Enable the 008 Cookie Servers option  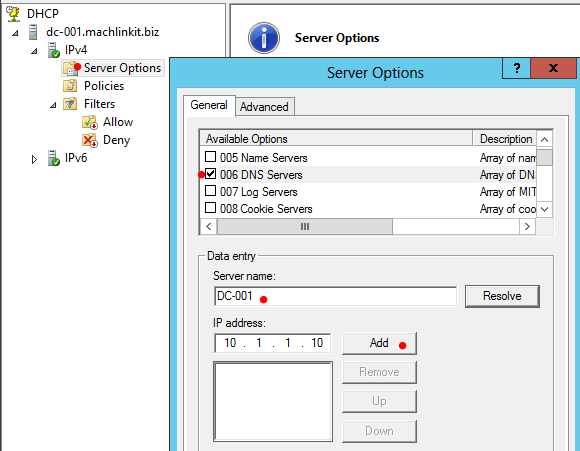pyautogui.click(x=210, y=208)
